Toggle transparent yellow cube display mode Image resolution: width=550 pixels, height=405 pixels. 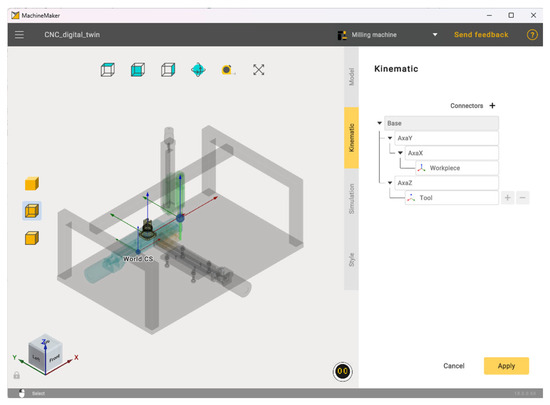pyautogui.click(x=32, y=211)
